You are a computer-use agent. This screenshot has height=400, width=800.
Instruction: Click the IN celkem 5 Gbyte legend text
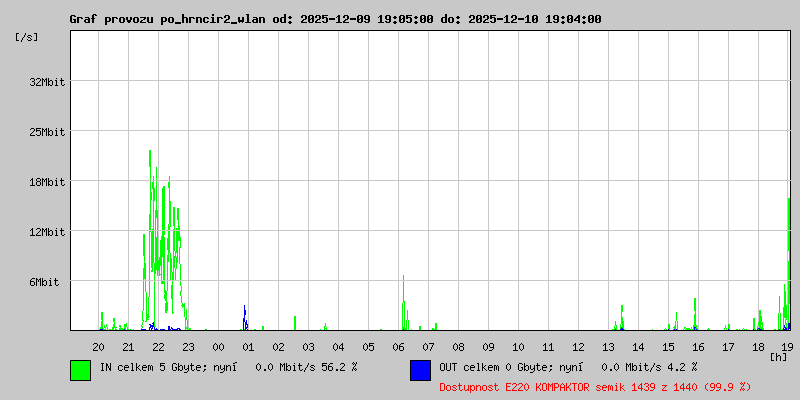(229, 367)
